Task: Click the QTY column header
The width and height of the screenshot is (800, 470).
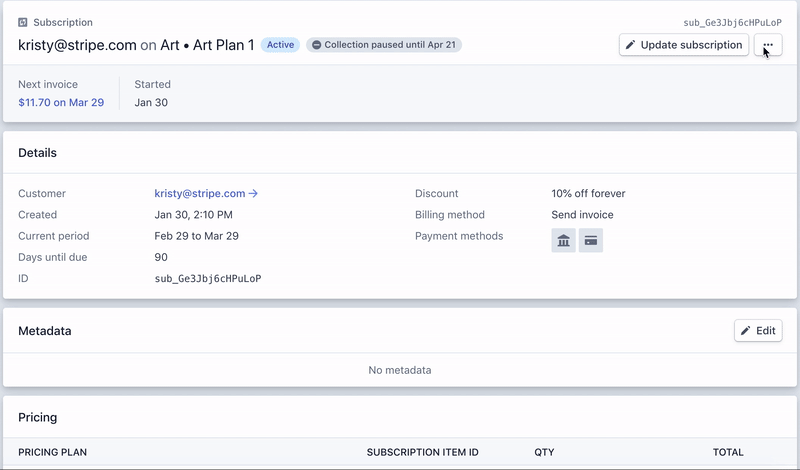Action: coord(544,452)
